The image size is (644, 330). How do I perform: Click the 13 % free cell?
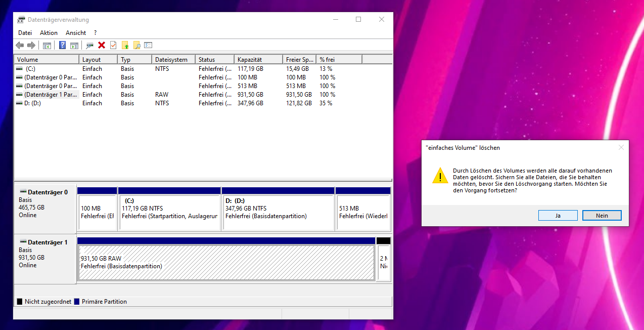pos(326,69)
